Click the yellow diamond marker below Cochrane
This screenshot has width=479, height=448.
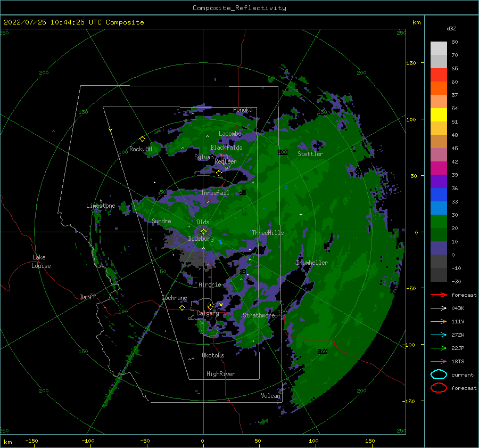coord(183,308)
